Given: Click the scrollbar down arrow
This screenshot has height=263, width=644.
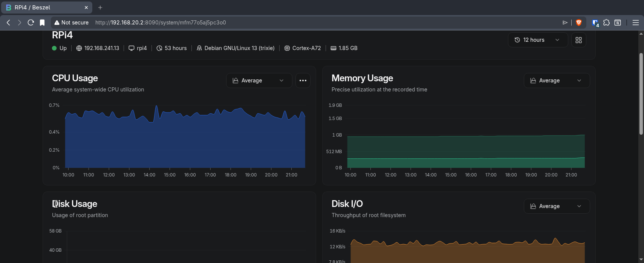Looking at the screenshot, I should 641,260.
